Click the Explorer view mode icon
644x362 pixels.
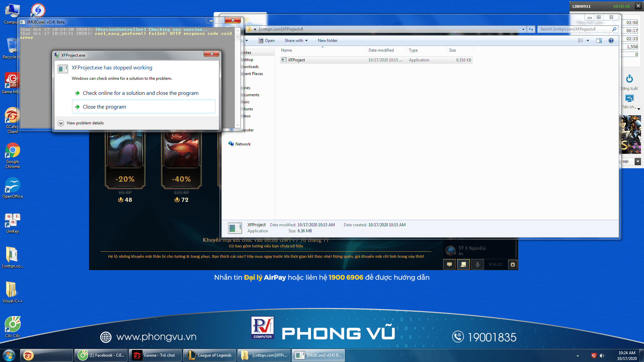coord(581,41)
